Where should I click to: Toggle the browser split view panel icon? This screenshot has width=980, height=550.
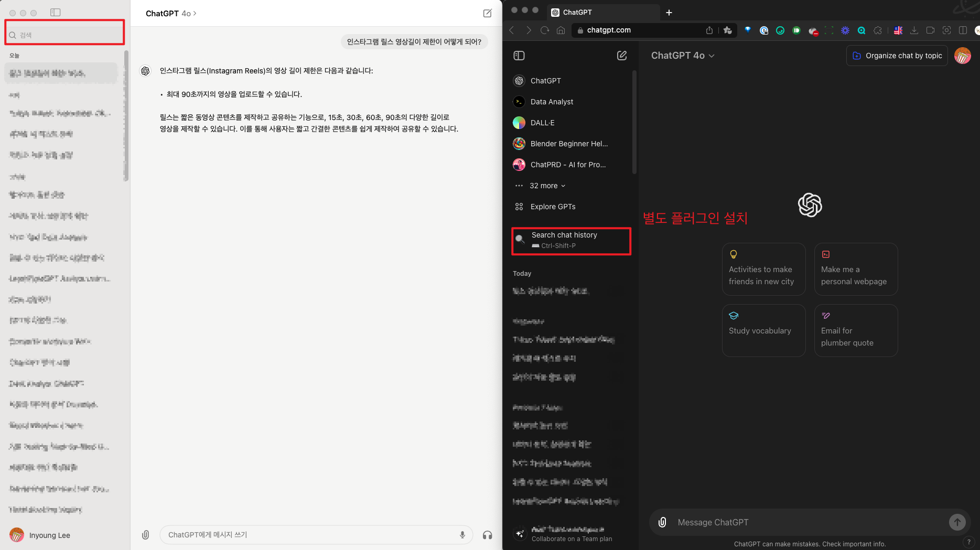pyautogui.click(x=963, y=30)
